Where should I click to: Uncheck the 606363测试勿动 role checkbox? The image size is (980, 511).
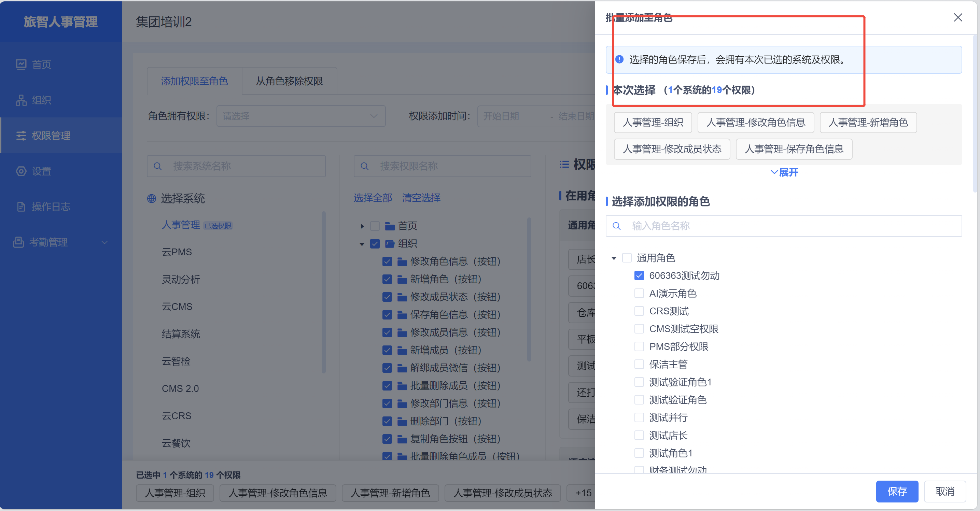point(639,276)
